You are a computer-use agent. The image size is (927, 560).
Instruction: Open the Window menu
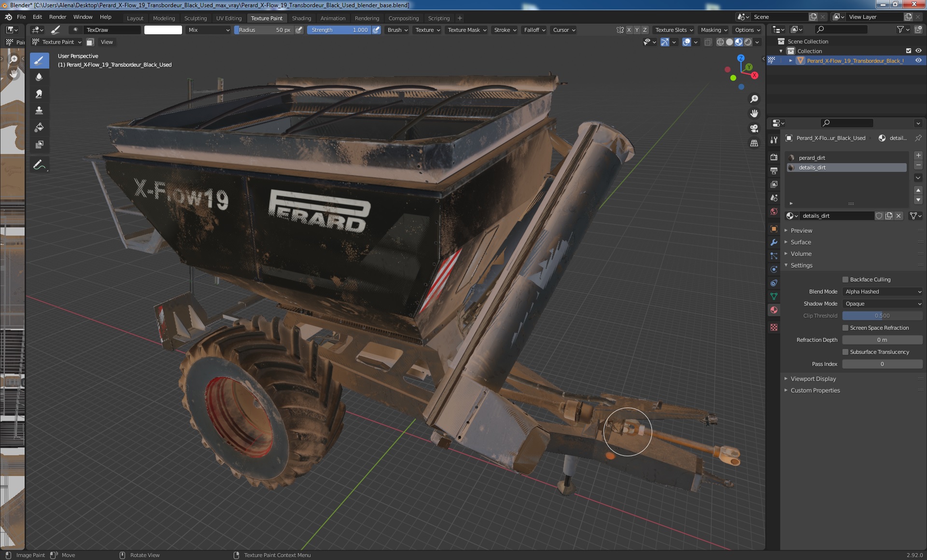(83, 17)
